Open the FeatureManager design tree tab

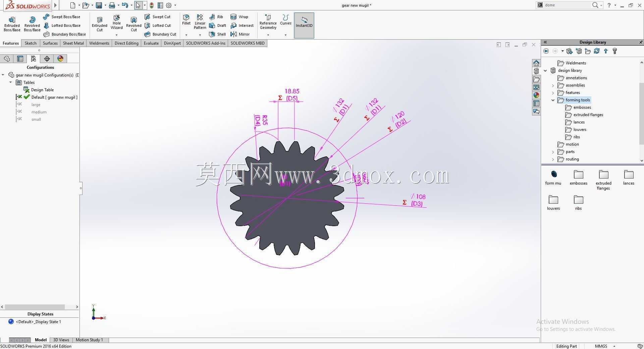point(7,59)
